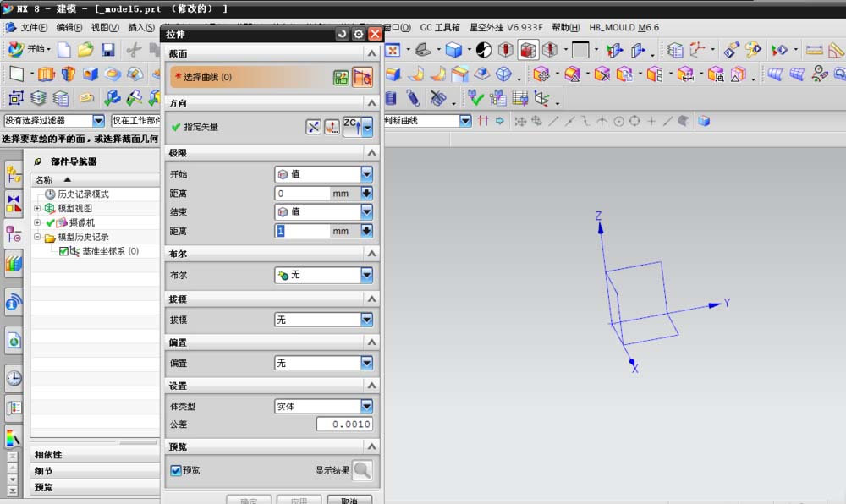846x504 pixels.
Task: Open the 帮助(H) menu
Action: [566, 28]
